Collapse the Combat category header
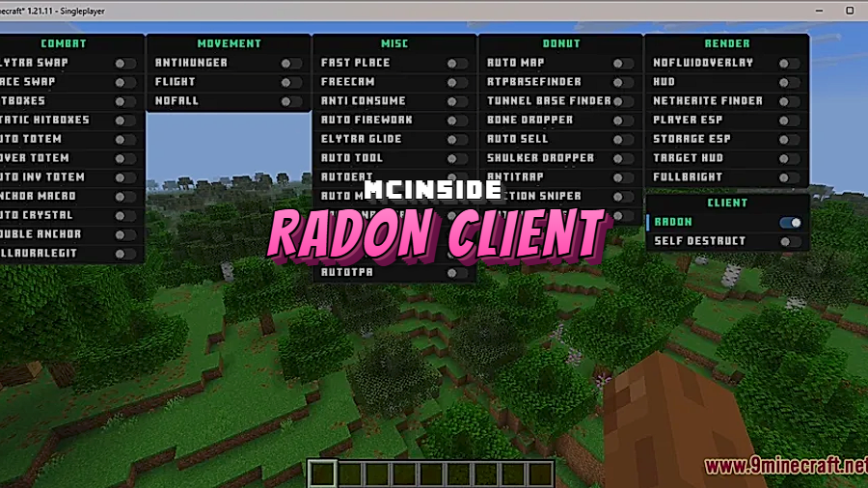Screen dimensions: 868x488 (x=64, y=43)
